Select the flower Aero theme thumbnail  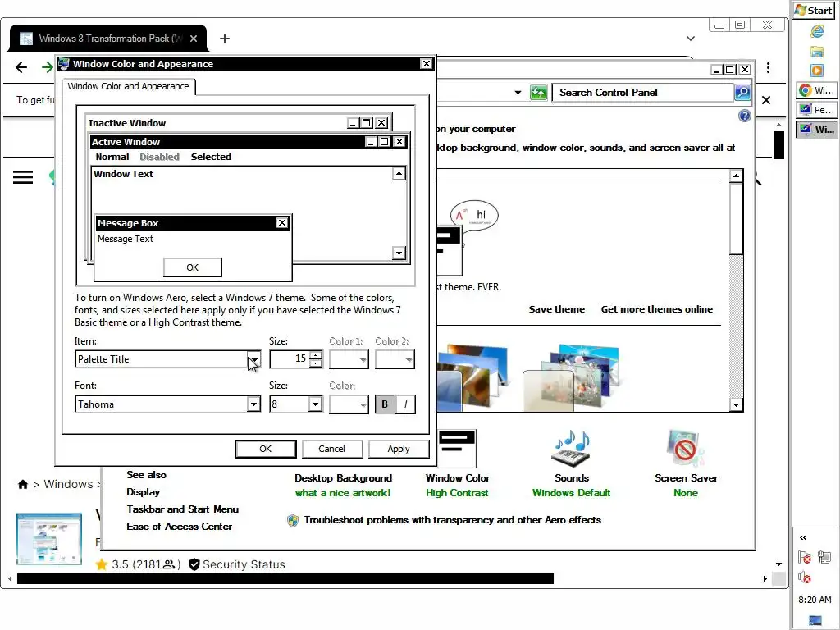coord(572,378)
